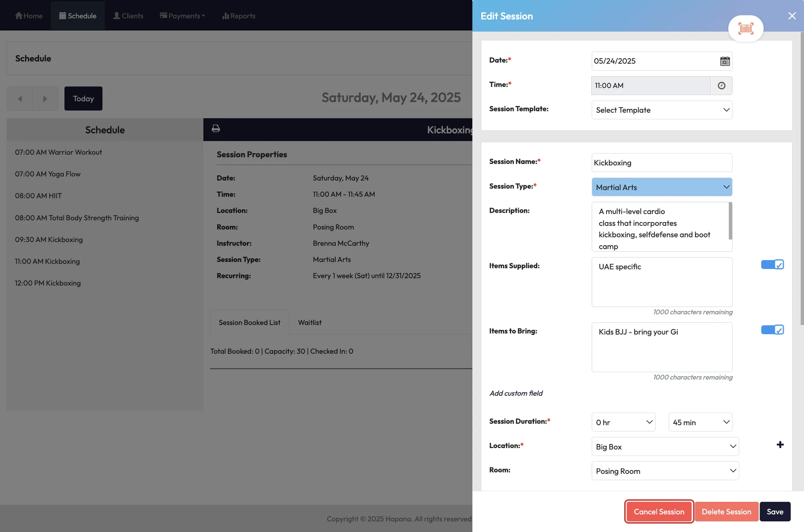This screenshot has width=804, height=532.
Task: Toggle the Items to Bring switch
Action: click(x=772, y=330)
